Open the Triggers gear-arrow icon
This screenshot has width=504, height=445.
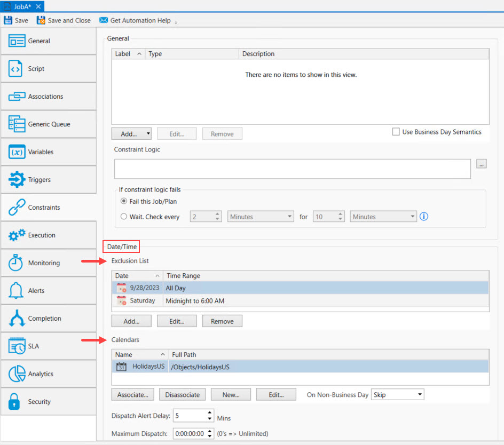click(17, 180)
